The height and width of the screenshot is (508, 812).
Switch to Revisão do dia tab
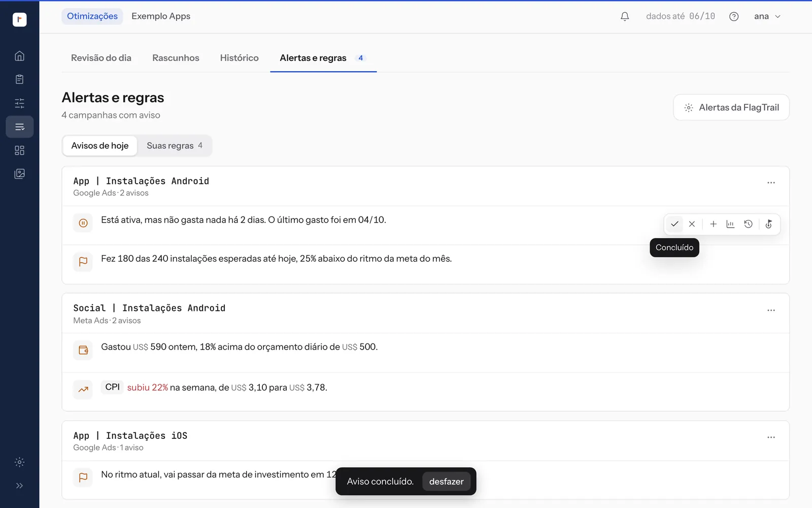point(101,58)
